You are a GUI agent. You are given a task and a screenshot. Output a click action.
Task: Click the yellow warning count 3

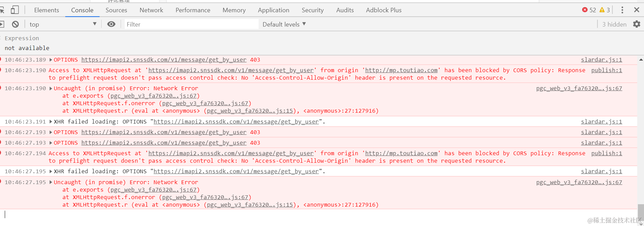click(605, 10)
